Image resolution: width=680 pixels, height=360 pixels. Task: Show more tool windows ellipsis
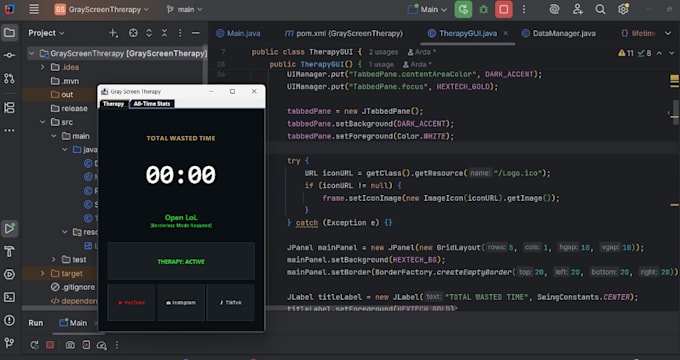coord(9,130)
